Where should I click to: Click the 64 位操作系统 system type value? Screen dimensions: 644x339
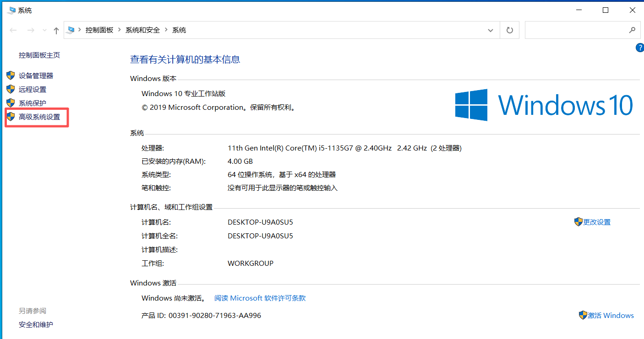282,175
